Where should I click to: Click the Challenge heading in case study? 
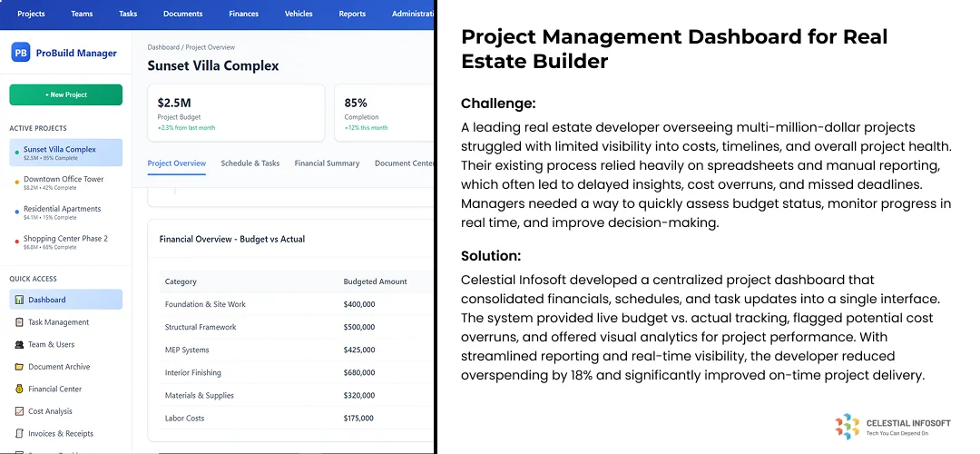[x=498, y=104]
